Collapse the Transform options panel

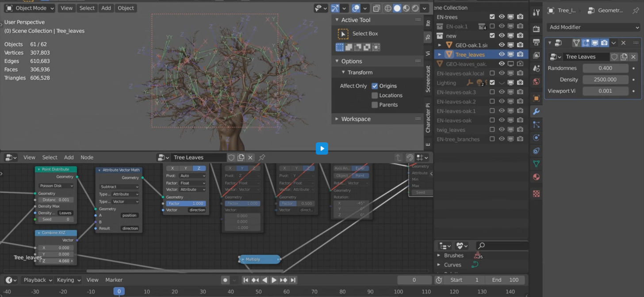[344, 72]
